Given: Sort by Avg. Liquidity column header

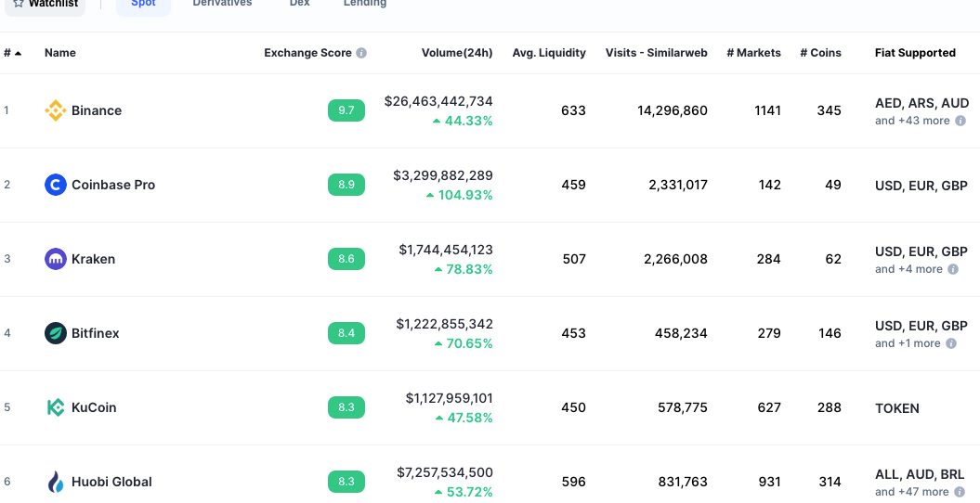Looking at the screenshot, I should click(x=549, y=53).
